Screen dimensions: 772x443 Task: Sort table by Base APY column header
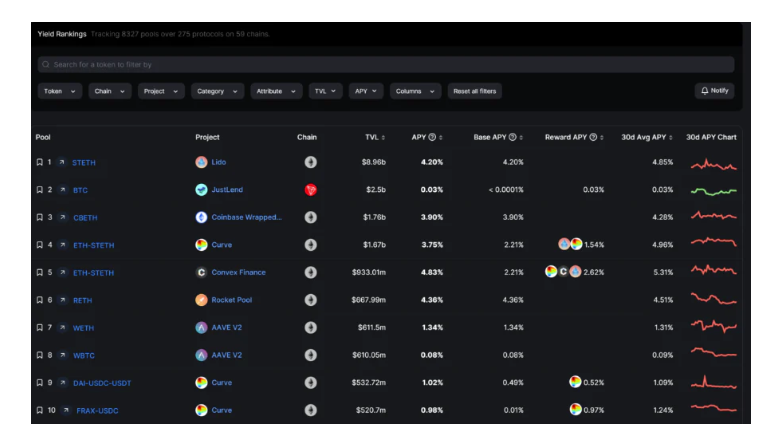click(498, 137)
